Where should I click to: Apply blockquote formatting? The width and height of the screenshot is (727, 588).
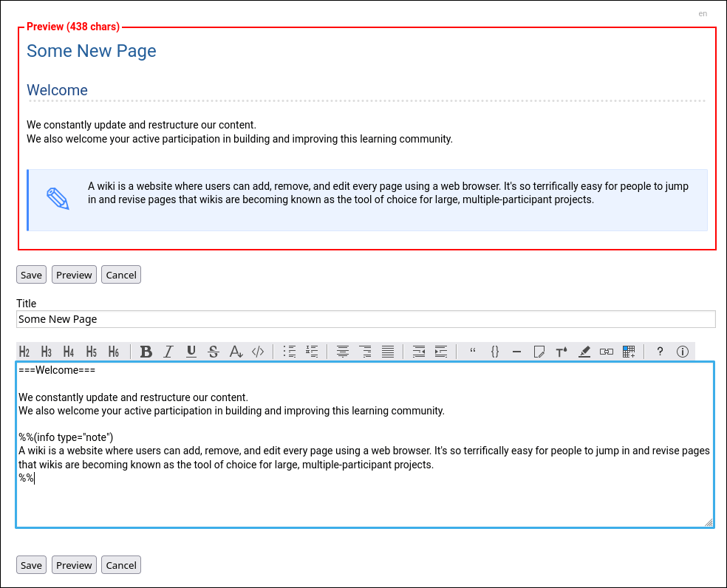(x=473, y=352)
